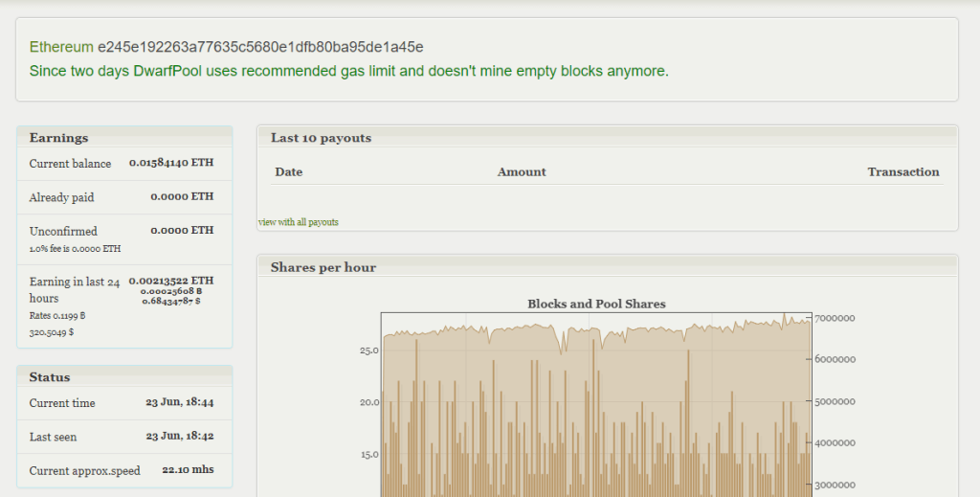
Task: Click the Last seen timestamp
Action: (179, 437)
